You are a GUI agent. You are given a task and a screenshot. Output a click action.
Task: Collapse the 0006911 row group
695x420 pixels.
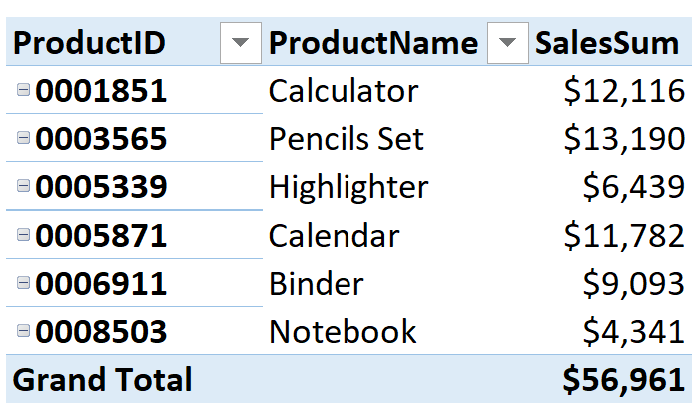[24, 283]
